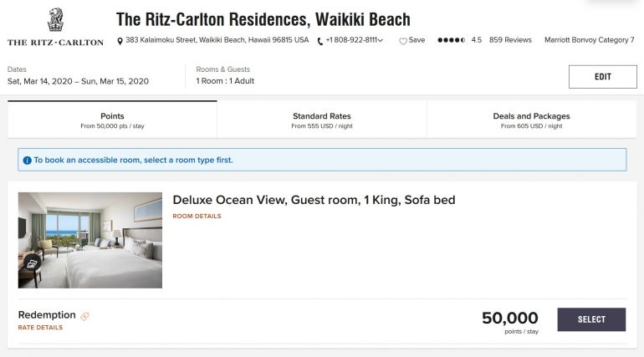The height and width of the screenshot is (357, 644).
Task: Click the Deluxe Ocean View room thumbnail
Action: [x=90, y=240]
